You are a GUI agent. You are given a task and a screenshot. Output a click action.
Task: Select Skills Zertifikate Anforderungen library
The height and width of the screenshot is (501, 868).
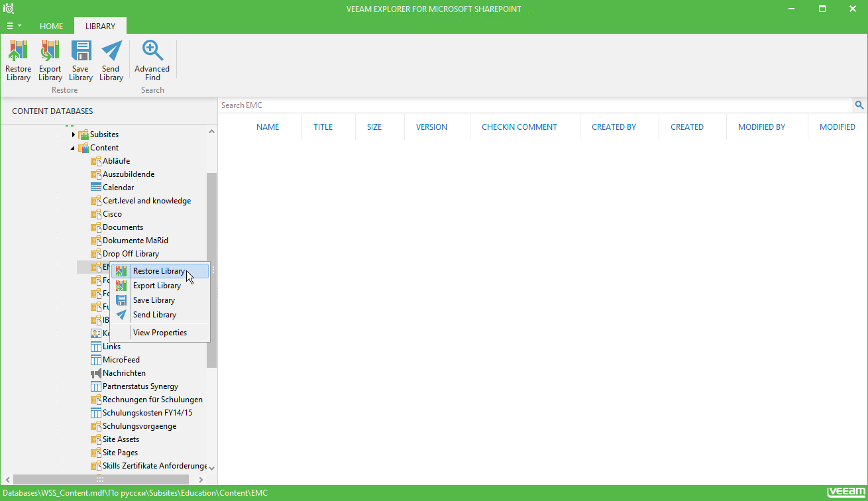coord(154,466)
